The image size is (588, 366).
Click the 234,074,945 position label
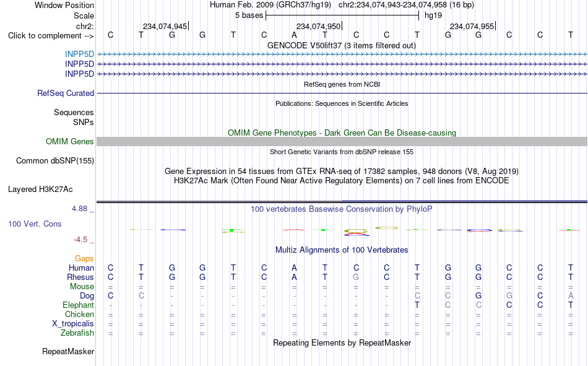(x=165, y=26)
